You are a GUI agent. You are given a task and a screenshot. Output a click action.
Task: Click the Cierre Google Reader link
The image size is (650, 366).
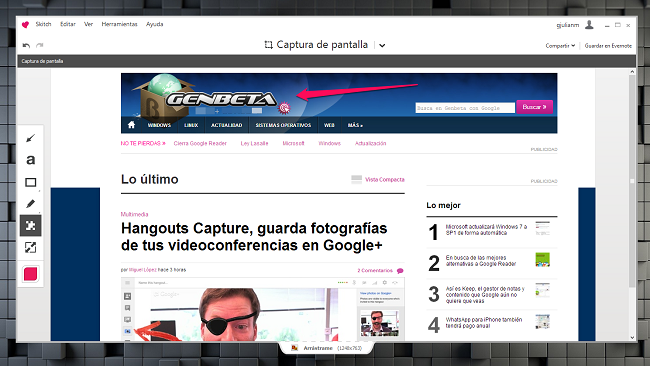(x=200, y=143)
